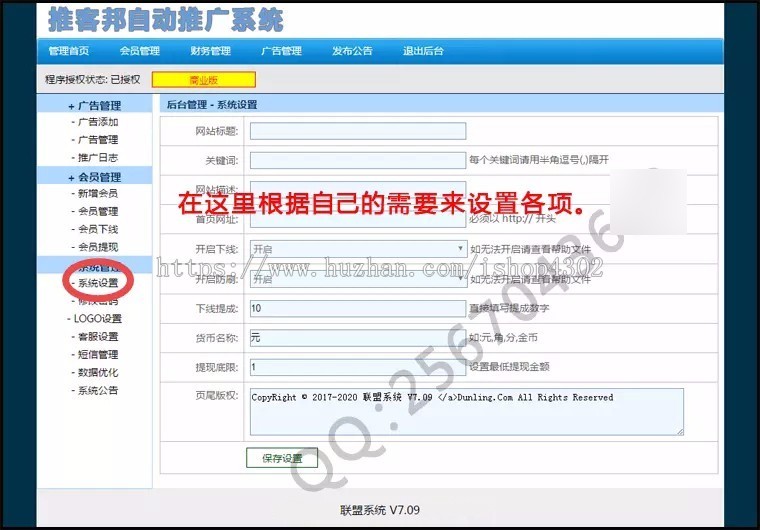The image size is (760, 530).
Task: Click the 提现底限 field showing 1
Action: (x=358, y=367)
